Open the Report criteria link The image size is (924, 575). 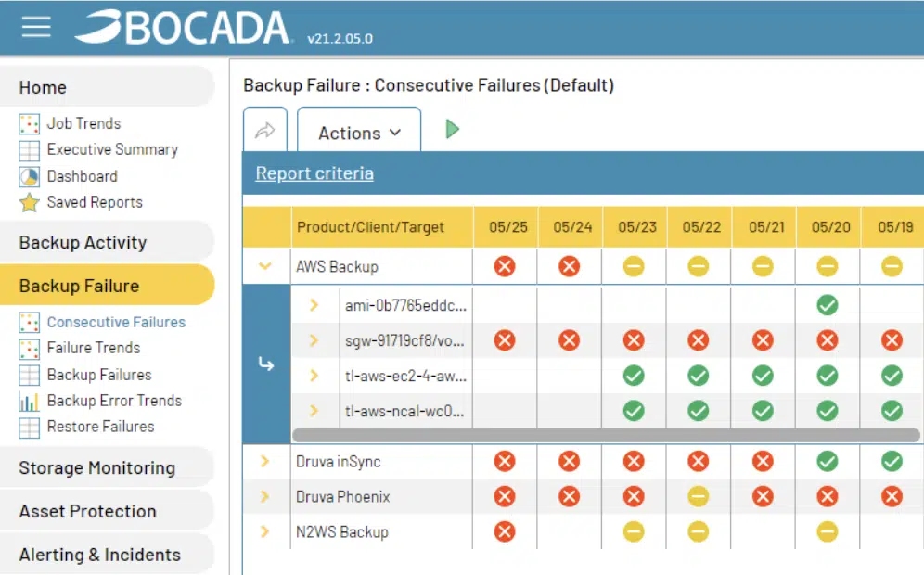click(314, 173)
